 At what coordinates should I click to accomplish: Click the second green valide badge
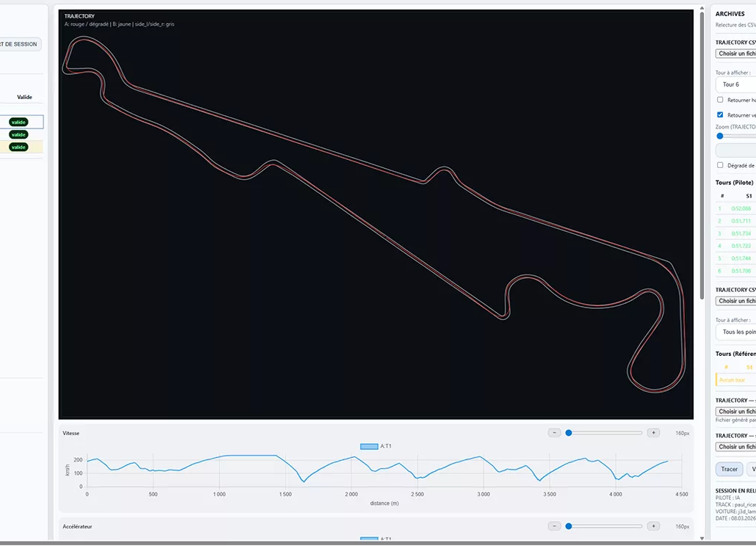tap(18, 134)
